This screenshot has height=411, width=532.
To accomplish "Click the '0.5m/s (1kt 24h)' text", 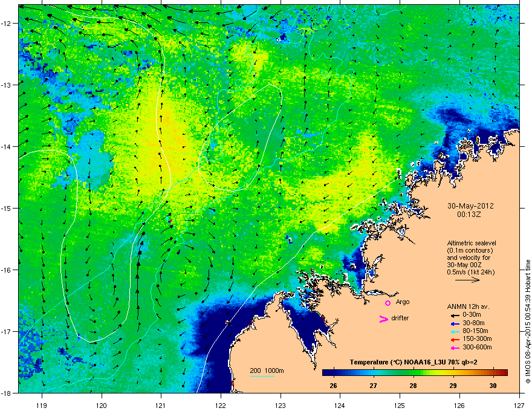I will click(470, 272).
